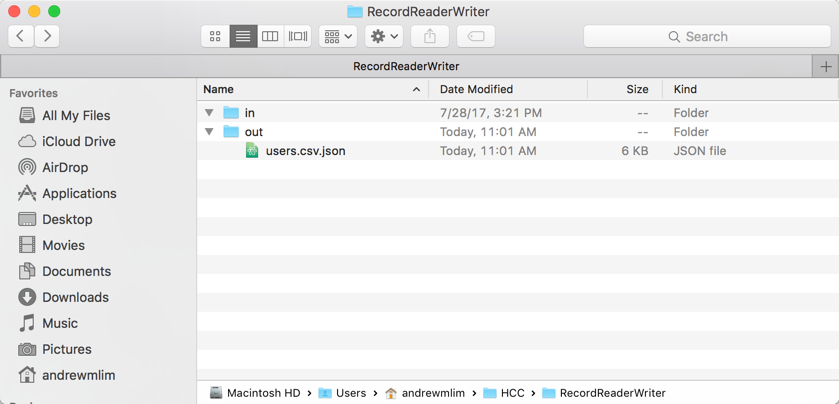Image resolution: width=839 pixels, height=404 pixels.
Task: Sort by the Name column header
Action: coord(312,89)
